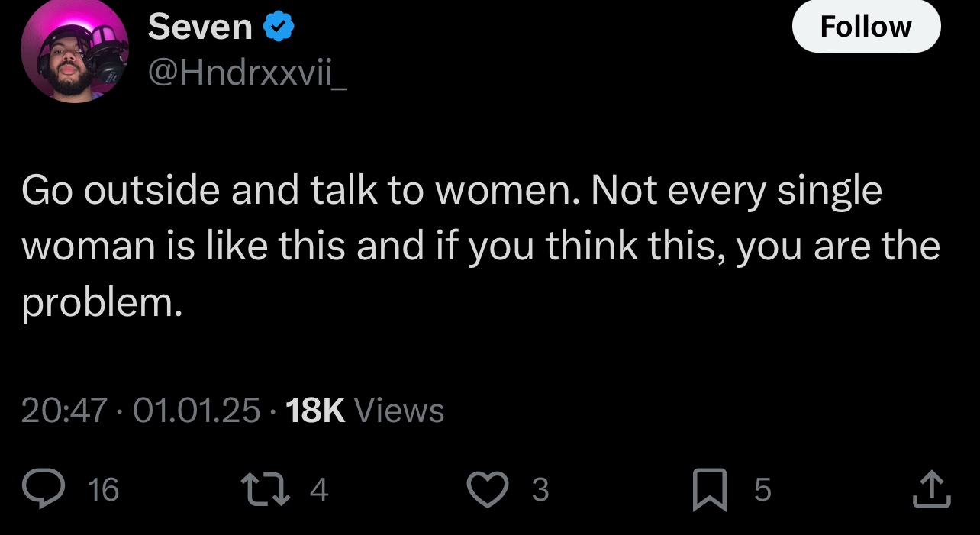Click the display name "Seven"
Viewport: 980px width, 535px height.
(x=200, y=27)
